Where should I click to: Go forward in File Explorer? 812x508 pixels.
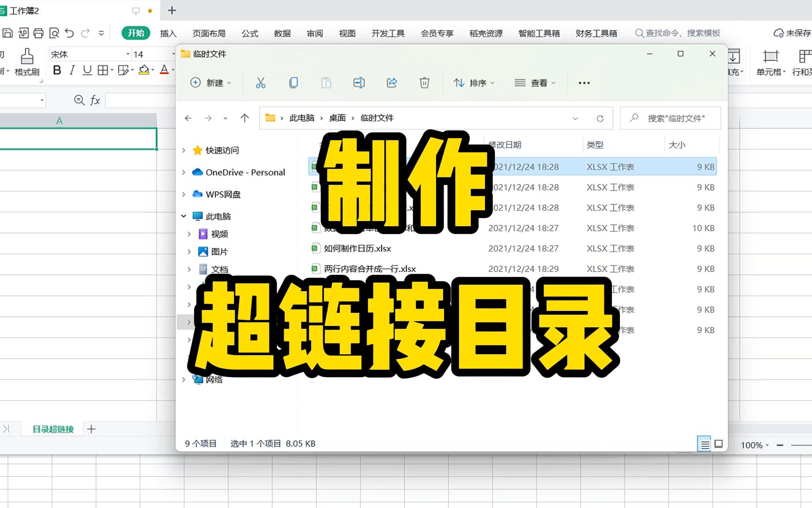(x=208, y=118)
